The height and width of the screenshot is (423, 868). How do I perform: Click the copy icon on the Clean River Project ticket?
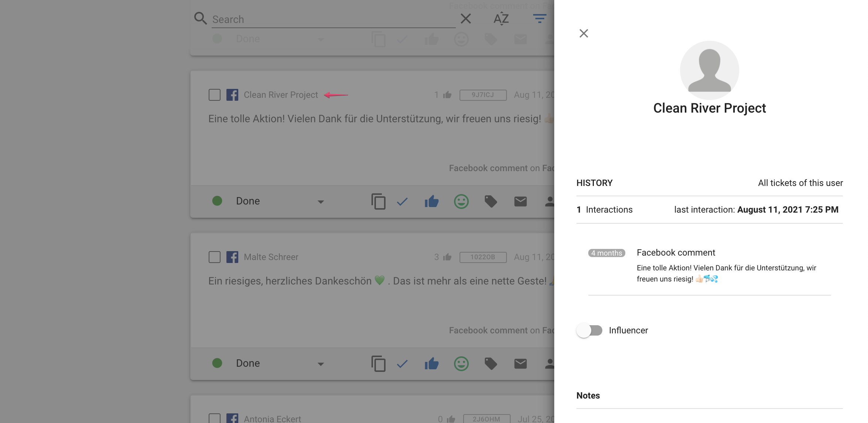[379, 201]
